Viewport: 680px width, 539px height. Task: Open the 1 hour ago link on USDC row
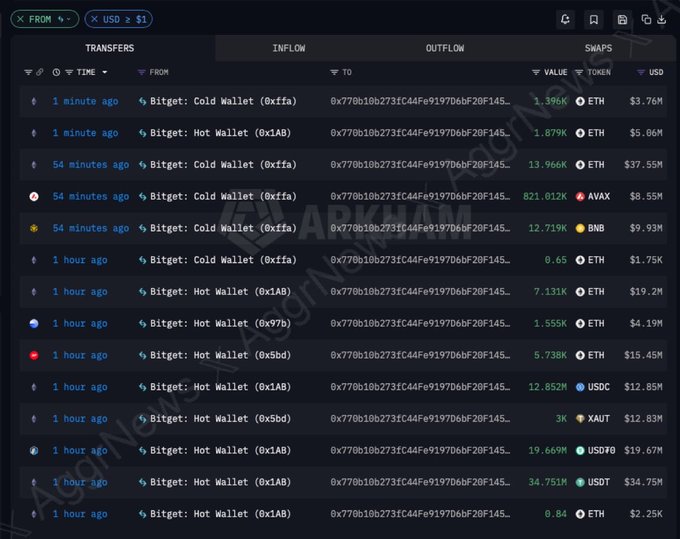pos(80,387)
